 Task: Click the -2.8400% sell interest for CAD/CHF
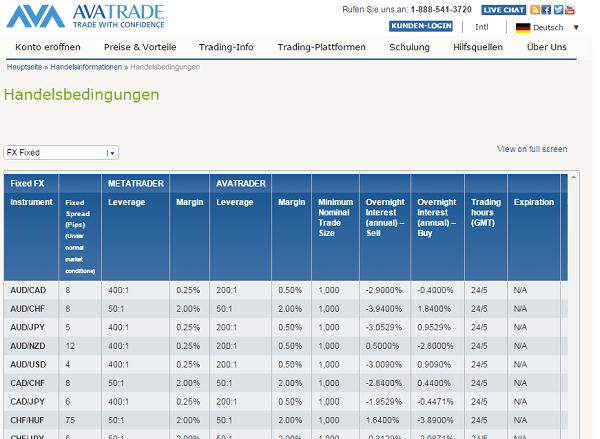tap(384, 383)
